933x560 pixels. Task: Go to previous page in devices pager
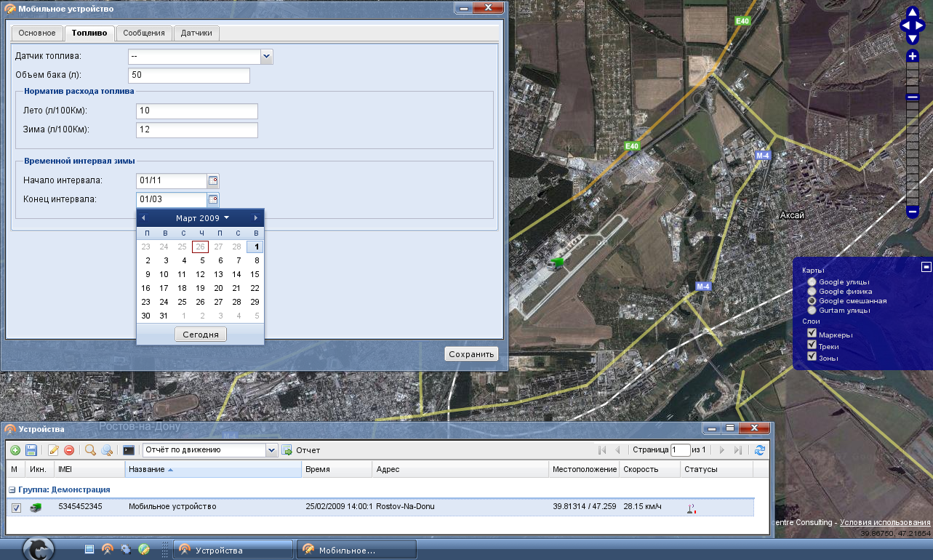click(618, 450)
